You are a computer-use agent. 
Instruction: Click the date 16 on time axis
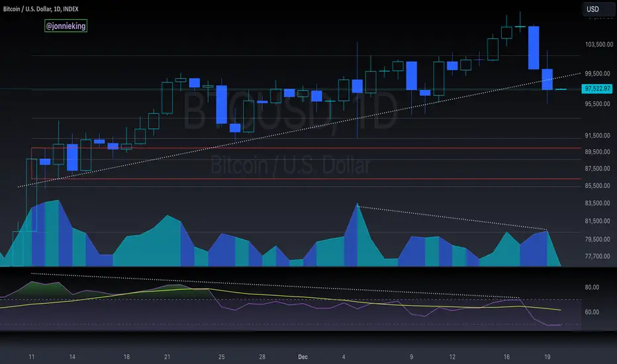click(x=506, y=357)
